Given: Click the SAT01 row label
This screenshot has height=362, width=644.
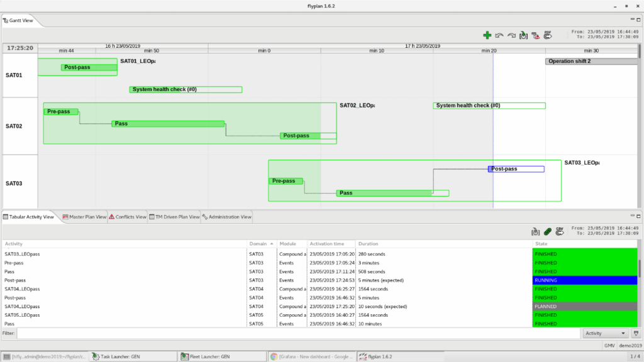Looking at the screenshot, I should pos(14,75).
